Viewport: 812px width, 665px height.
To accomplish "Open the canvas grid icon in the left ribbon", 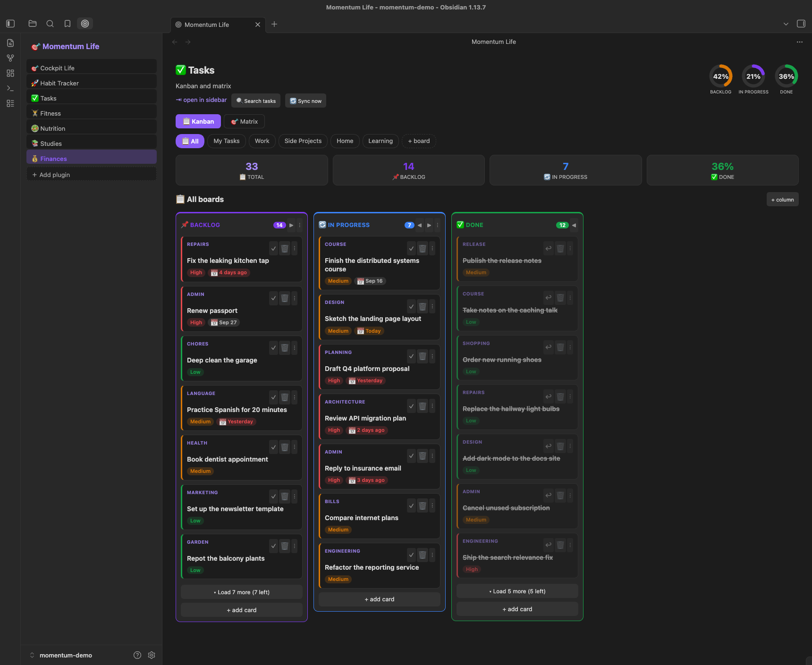I will [x=10, y=73].
